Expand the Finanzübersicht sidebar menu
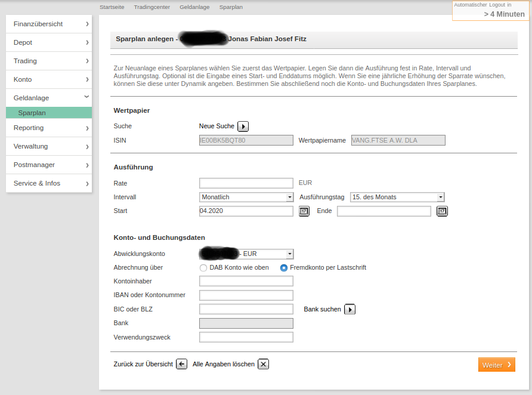This screenshot has width=532, height=395. [x=49, y=24]
